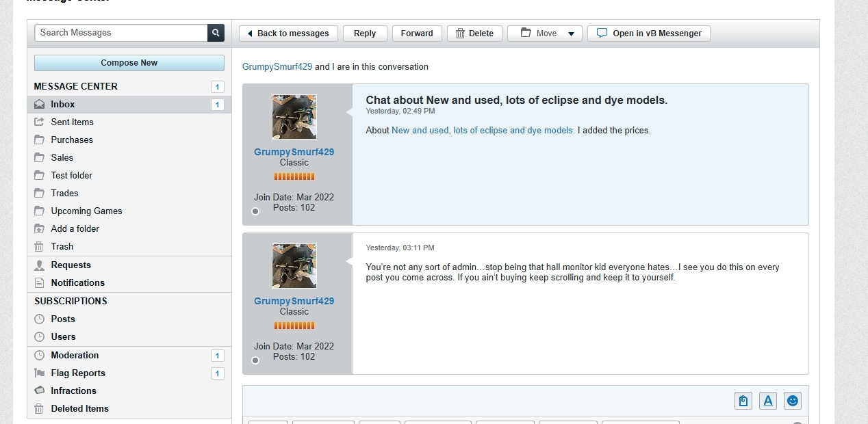
Task: Click the Message Center count badge
Action: tap(218, 87)
